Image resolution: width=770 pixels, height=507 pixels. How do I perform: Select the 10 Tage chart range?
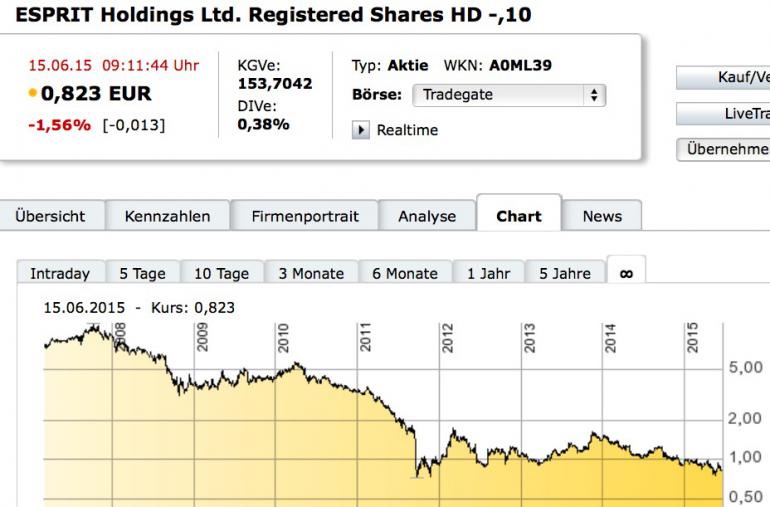[x=221, y=273]
